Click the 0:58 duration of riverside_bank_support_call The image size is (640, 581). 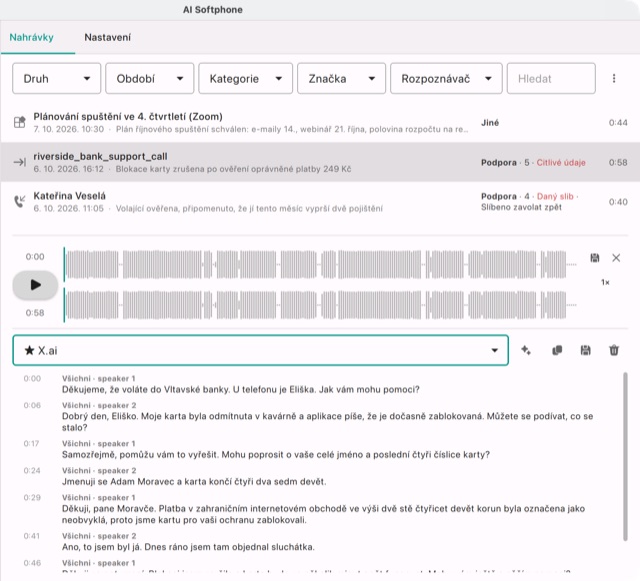pyautogui.click(x=618, y=163)
